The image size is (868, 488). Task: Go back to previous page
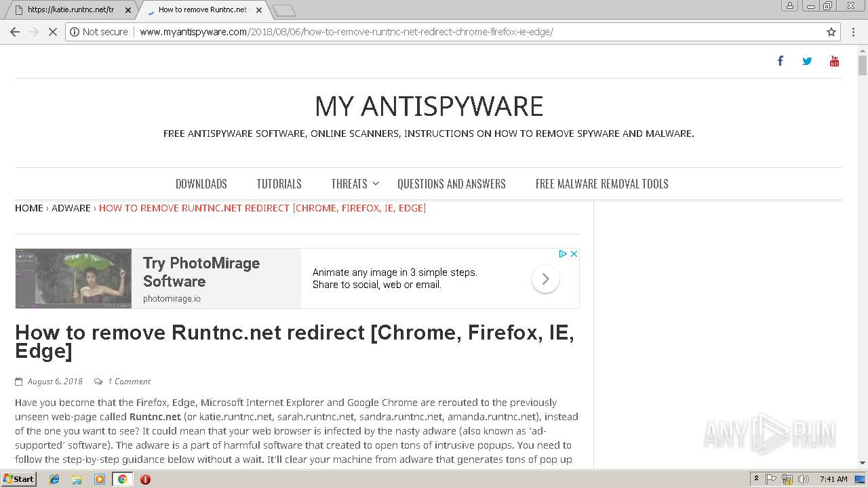15,32
